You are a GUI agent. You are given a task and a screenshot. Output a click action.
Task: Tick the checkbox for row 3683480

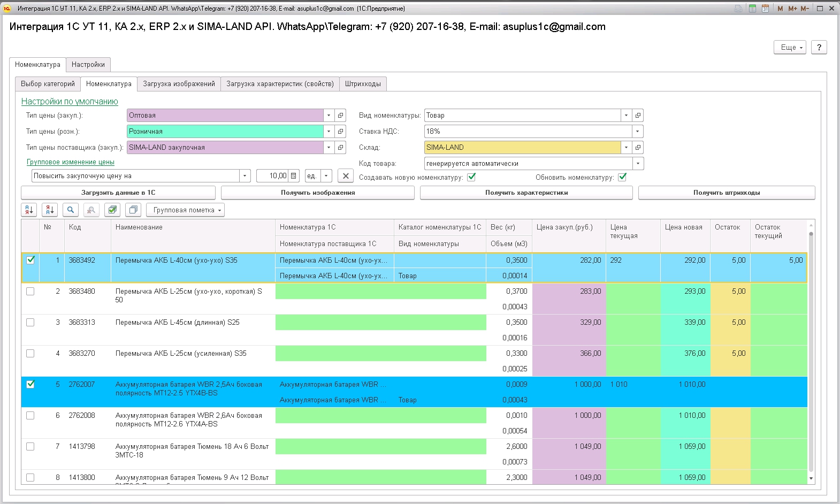pyautogui.click(x=30, y=292)
